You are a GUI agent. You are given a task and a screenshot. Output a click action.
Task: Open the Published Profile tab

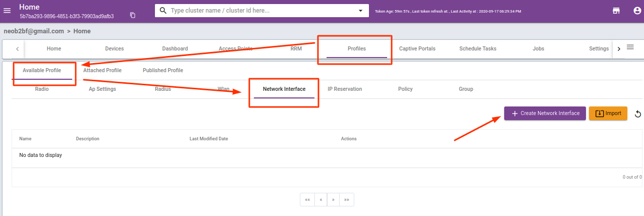pyautogui.click(x=163, y=71)
